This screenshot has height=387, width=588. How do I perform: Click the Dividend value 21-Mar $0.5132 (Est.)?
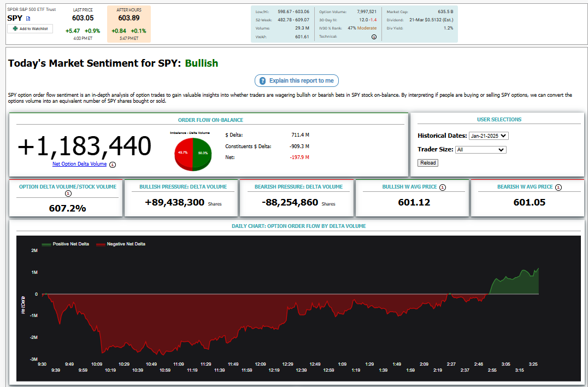tap(431, 20)
